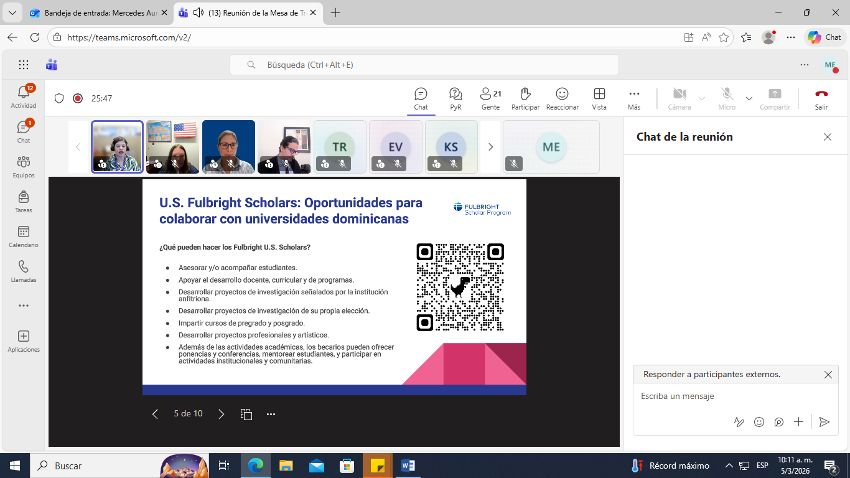Open the Vista layout options
This screenshot has height=478, width=850.
(599, 97)
